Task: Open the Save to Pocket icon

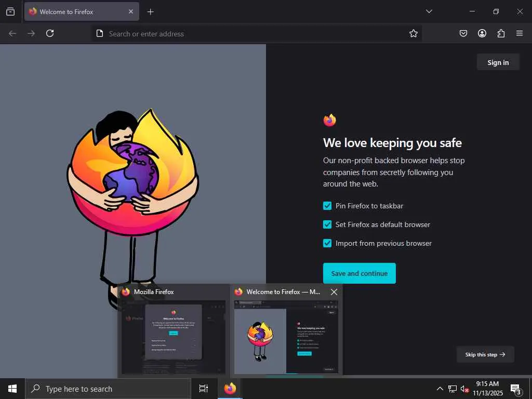Action: 463,33
